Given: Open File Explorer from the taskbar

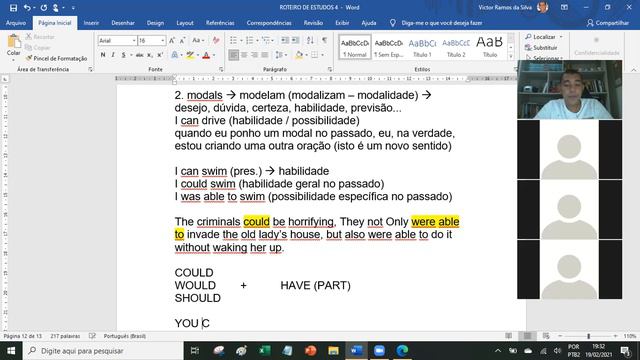Looking at the screenshot, I should point(333,351).
